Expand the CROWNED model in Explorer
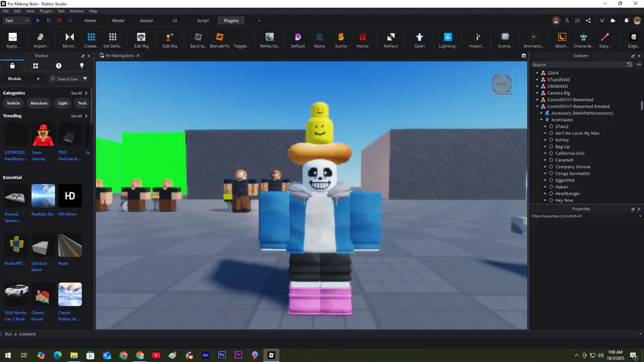This screenshot has width=644, height=362. pos(537,86)
